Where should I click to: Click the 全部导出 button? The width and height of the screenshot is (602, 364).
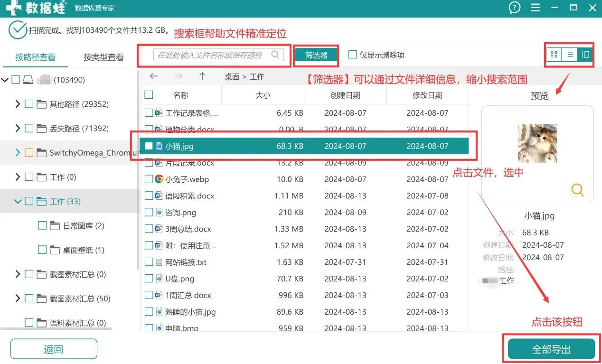[x=551, y=349]
